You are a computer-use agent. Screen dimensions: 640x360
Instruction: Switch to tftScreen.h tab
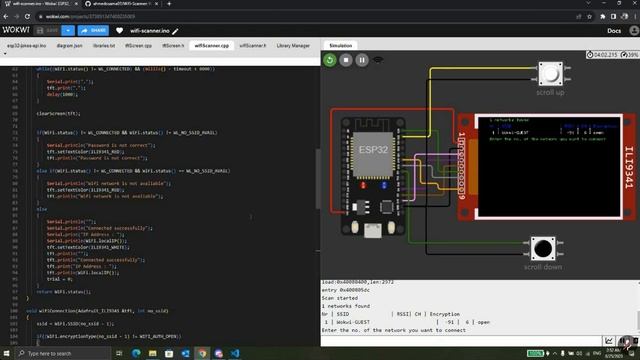(x=173, y=46)
